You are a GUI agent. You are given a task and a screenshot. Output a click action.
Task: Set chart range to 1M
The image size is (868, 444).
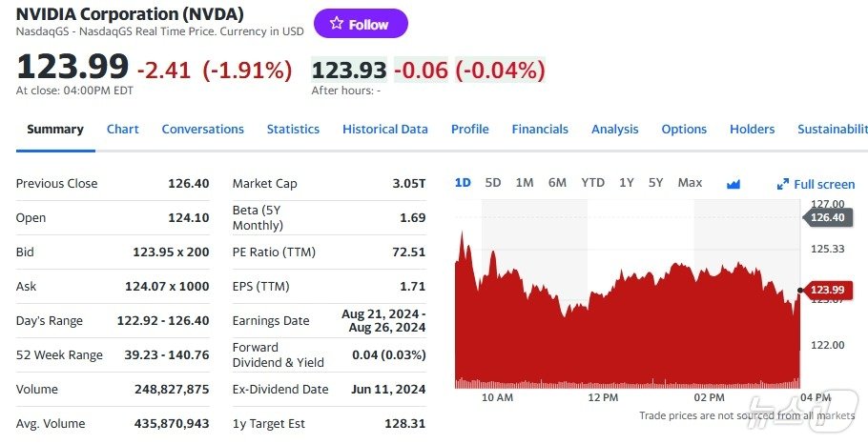(525, 183)
